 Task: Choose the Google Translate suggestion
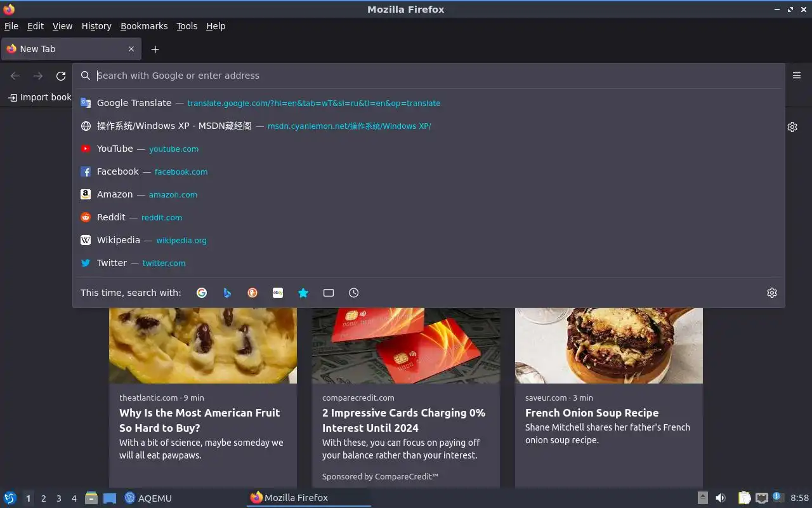[x=429, y=103]
